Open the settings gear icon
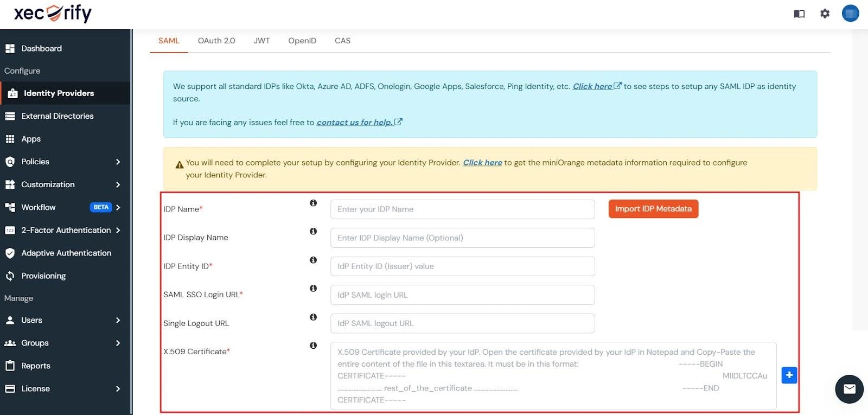The height and width of the screenshot is (415, 868). tap(825, 14)
